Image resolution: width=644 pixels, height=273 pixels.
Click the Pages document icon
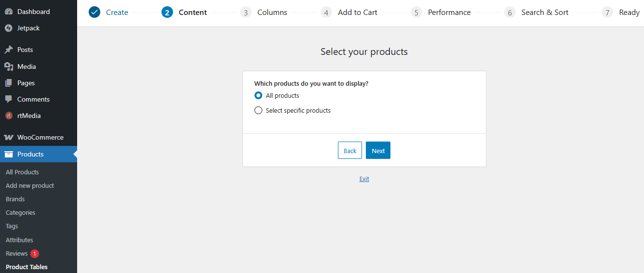[9, 83]
